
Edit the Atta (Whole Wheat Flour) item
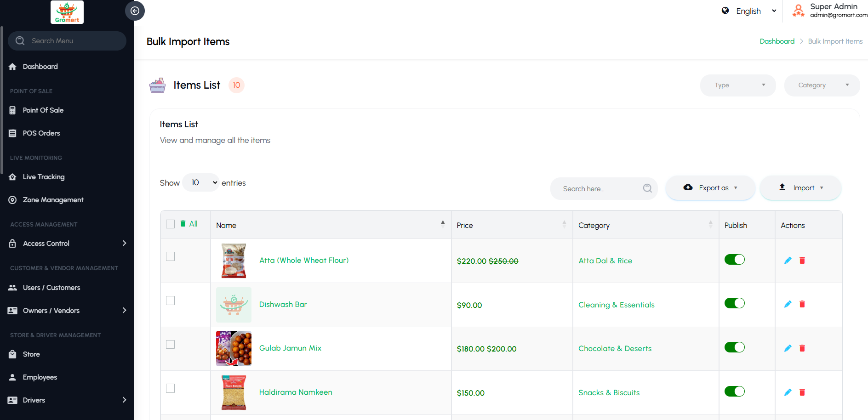tap(788, 261)
